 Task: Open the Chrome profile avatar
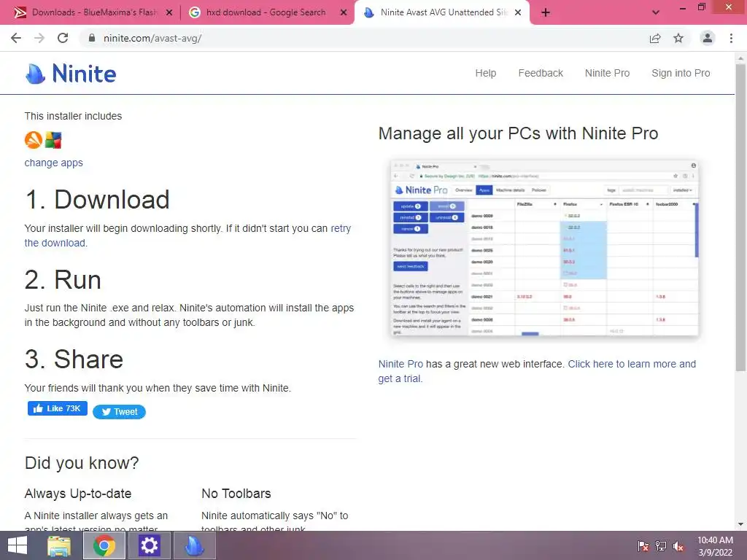(708, 38)
